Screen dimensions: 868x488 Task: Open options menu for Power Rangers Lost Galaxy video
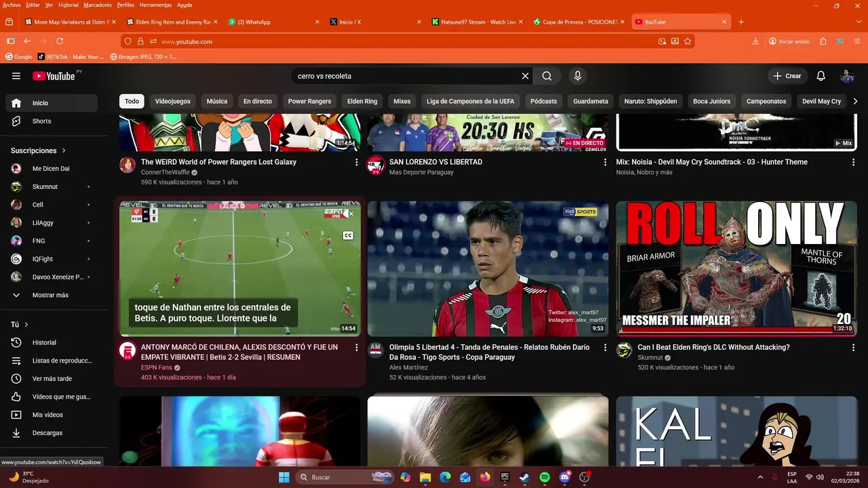click(x=357, y=163)
